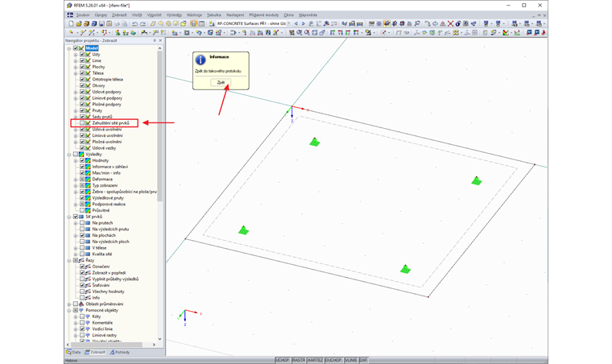Open the Přídavné moduly menu

click(264, 14)
